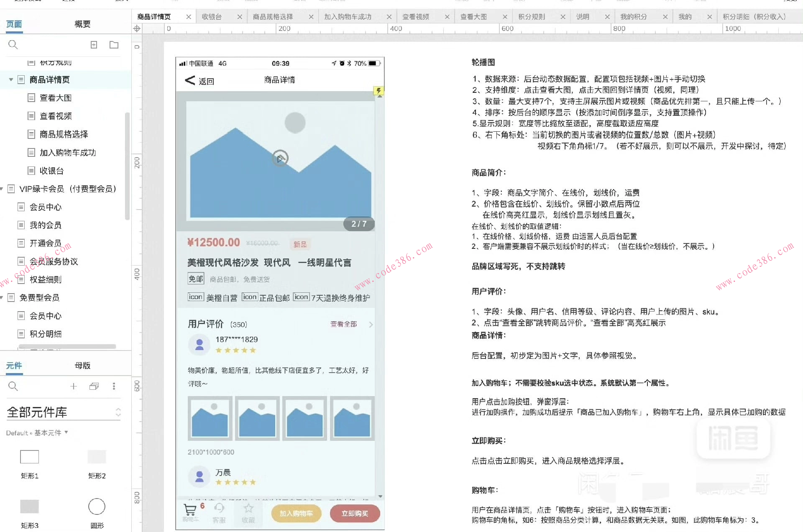Viewport: 803px width, 532px height.
Task: Open the three-dot more options icon in widgets panel
Action: (x=114, y=386)
